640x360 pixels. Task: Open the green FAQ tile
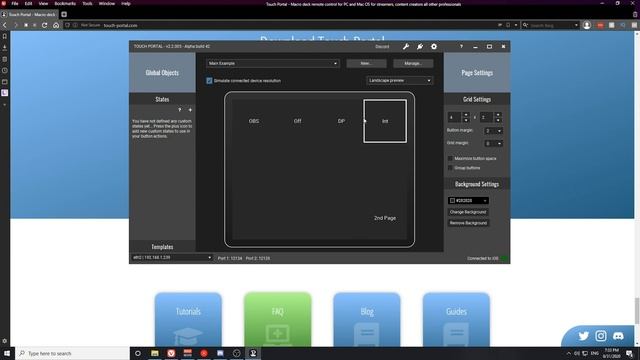point(278,320)
